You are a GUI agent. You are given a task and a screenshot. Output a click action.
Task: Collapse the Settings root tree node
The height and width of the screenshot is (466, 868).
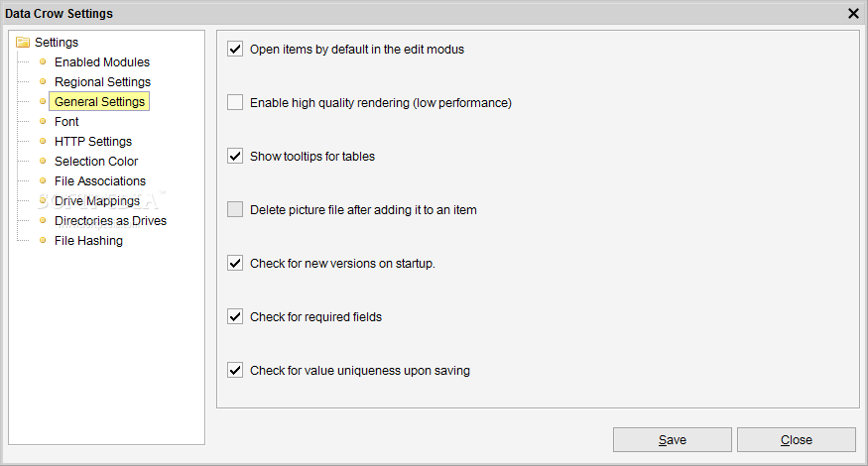56,42
